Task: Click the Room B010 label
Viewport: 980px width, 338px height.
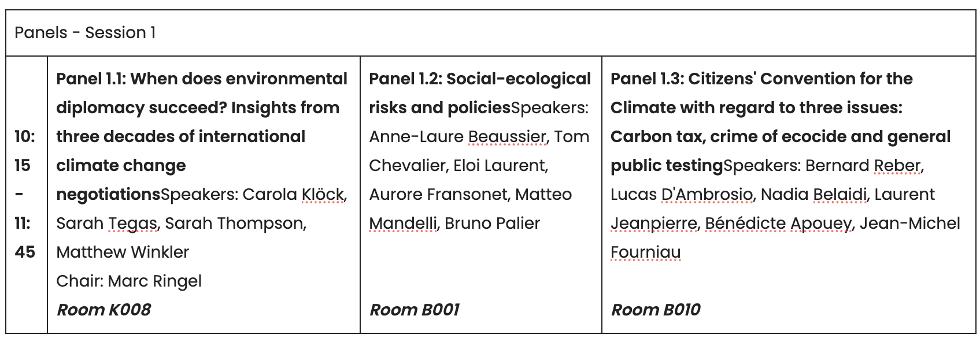Action: (656, 310)
